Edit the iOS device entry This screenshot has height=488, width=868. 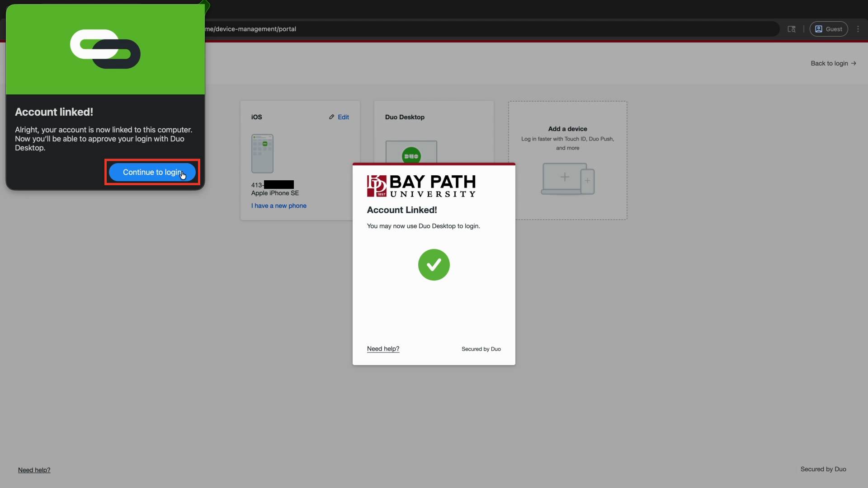click(339, 117)
